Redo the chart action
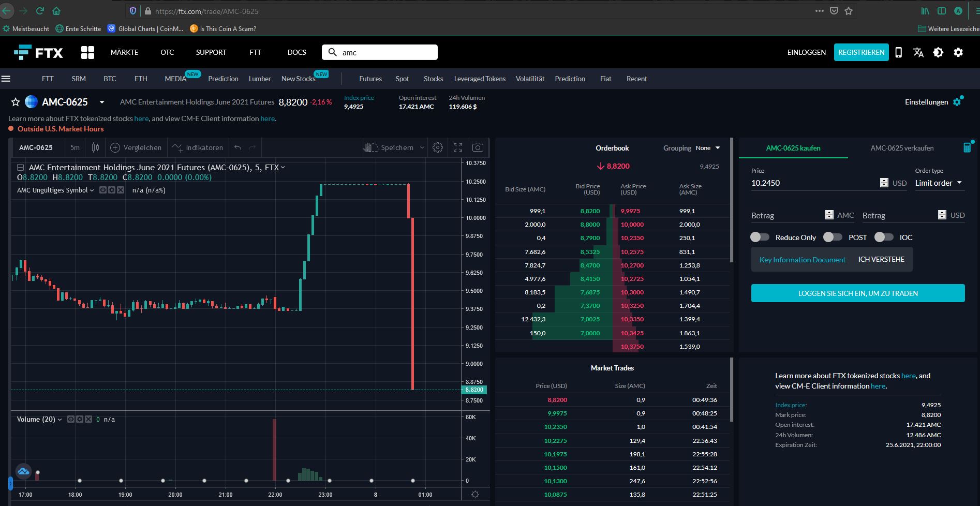Viewport: 980px width, 506px height. 253,147
